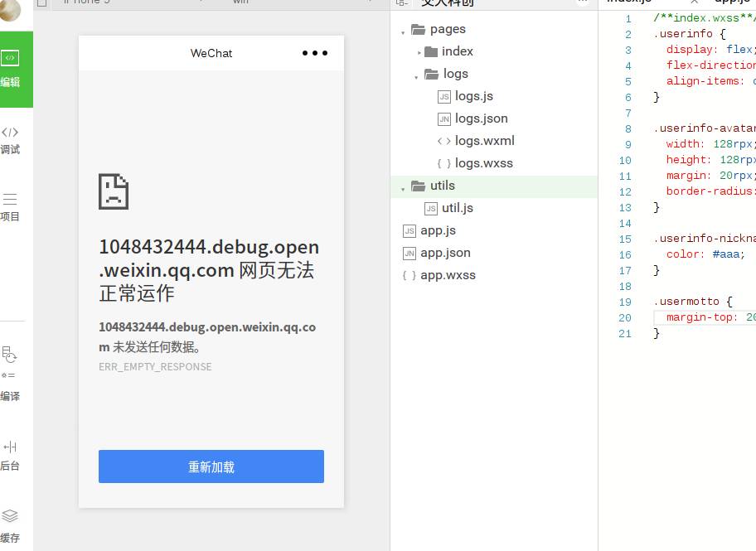Click the ERR_EMPTY_RESPONSE error text
This screenshot has width=756, height=551.
(x=155, y=367)
